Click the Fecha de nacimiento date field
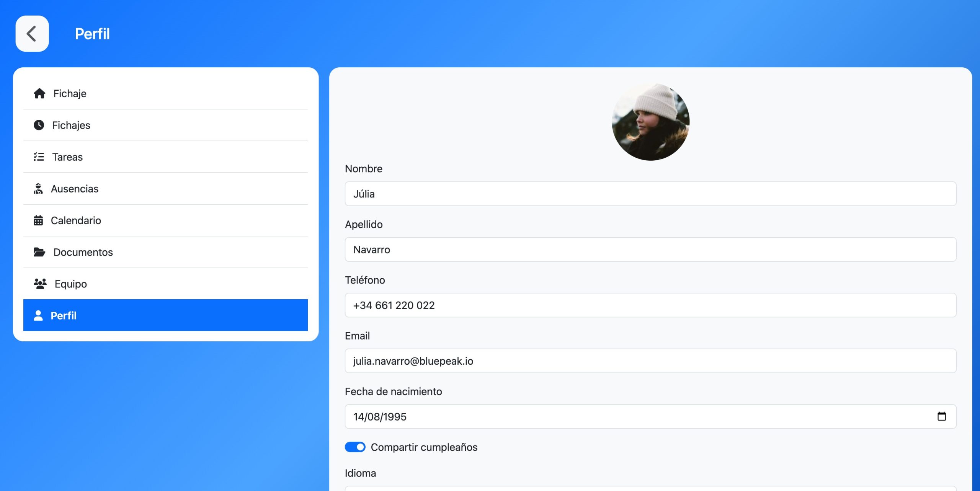 (650, 416)
